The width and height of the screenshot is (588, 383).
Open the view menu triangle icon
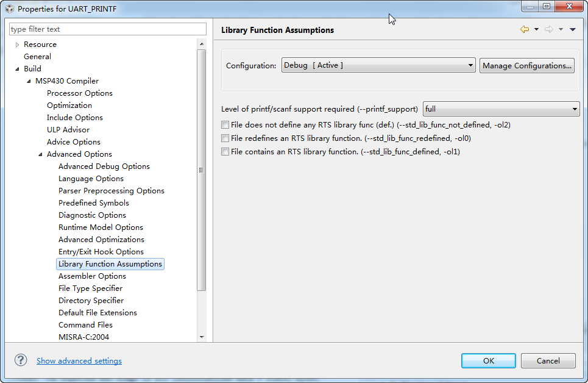(573, 29)
